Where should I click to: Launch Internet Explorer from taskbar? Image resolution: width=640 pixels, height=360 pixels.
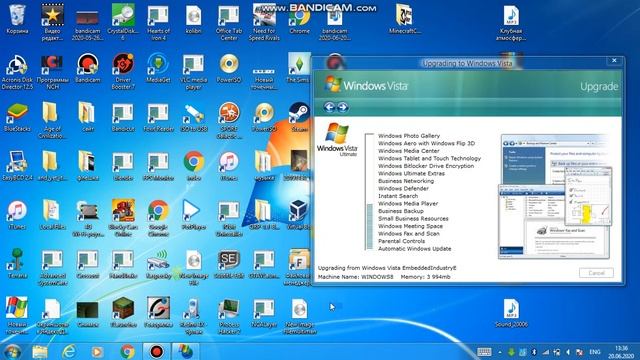tap(69, 351)
